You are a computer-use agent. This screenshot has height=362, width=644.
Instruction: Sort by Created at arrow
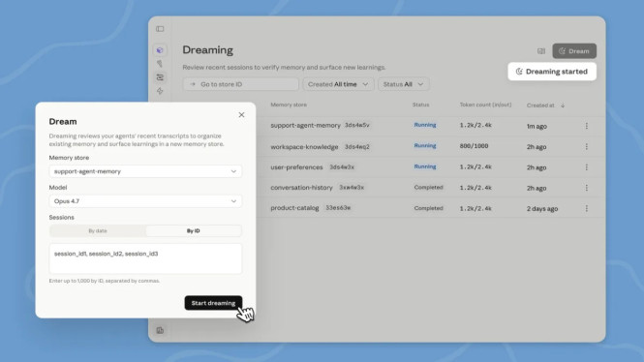(x=563, y=106)
